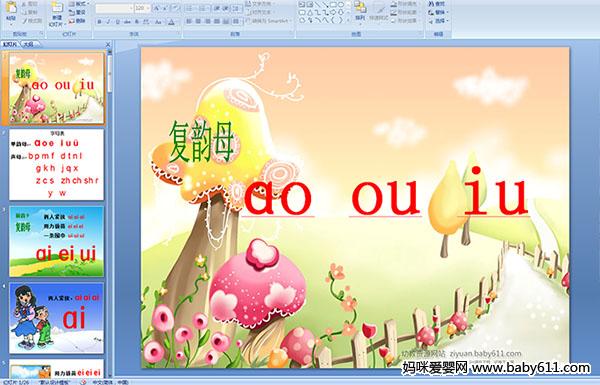Screen dimensions: 600x385
Task: Click the Find (查找) command
Action: (437, 4)
